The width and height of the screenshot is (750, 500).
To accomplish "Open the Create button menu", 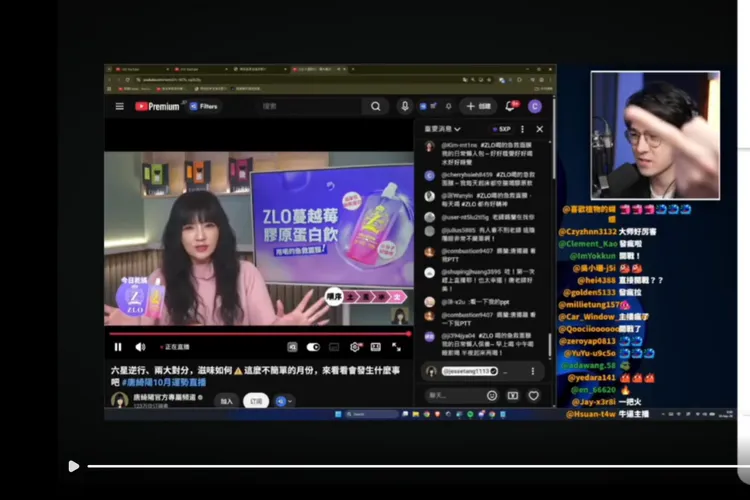I will [478, 106].
